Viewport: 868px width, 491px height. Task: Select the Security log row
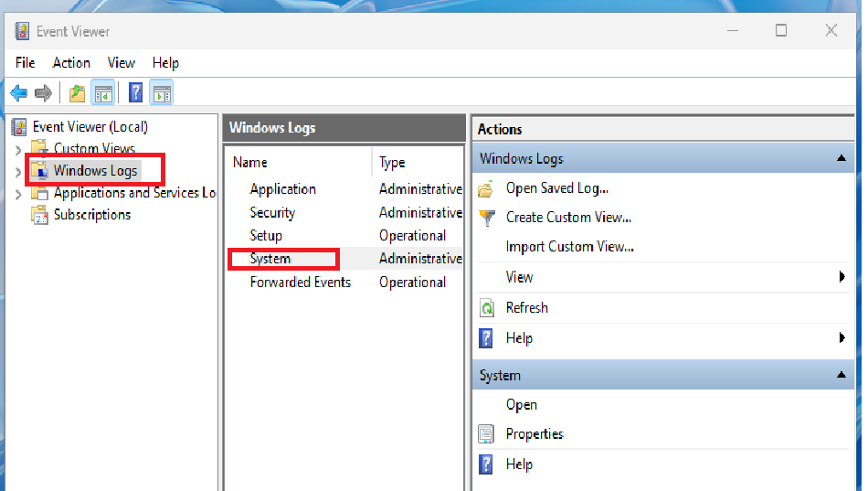click(272, 213)
